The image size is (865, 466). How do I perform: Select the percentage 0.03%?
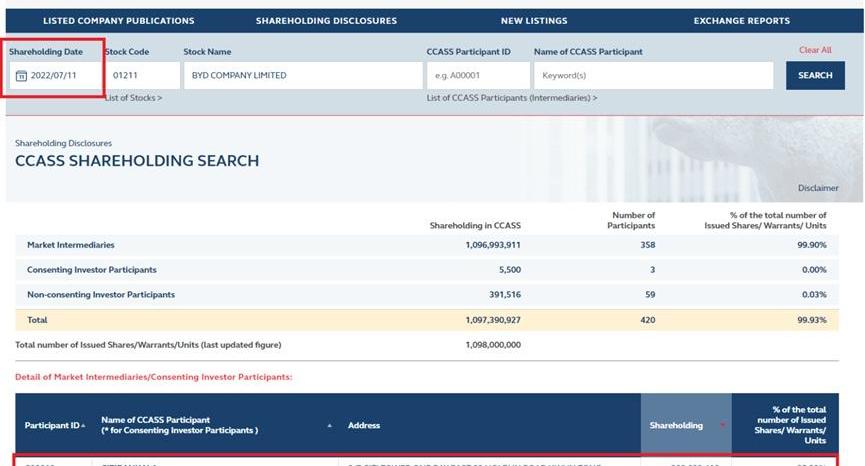tap(814, 294)
